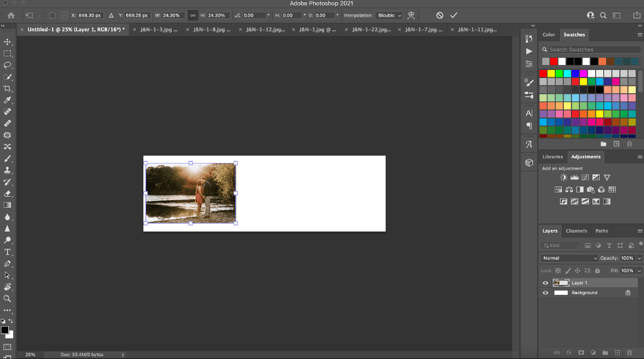Add a Levels adjustment

[574, 177]
